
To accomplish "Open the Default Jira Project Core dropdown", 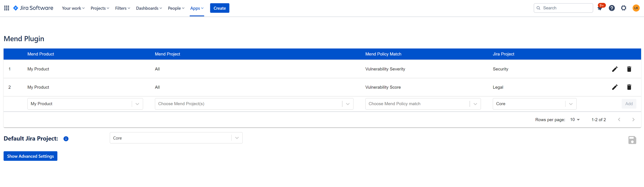I will 176,138.
